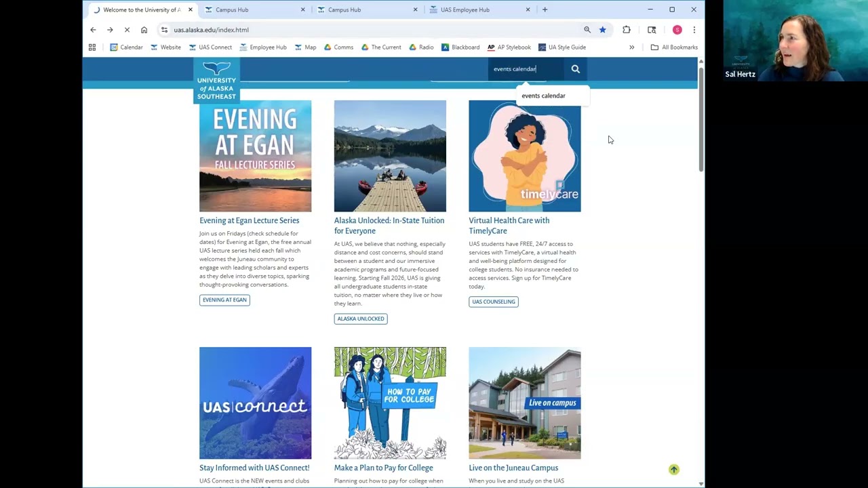868x488 pixels.
Task: Expand the hidden bookmarks chevron
Action: [631, 47]
